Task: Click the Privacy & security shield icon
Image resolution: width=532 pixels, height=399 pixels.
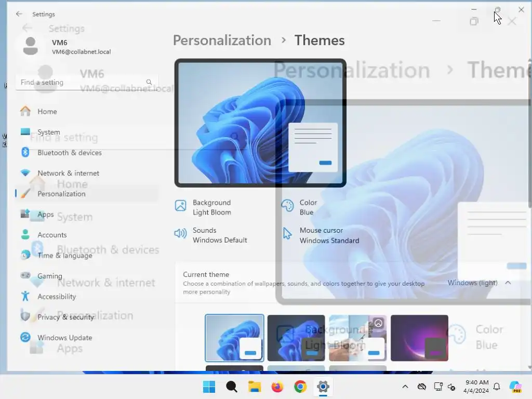Action: pyautogui.click(x=25, y=316)
